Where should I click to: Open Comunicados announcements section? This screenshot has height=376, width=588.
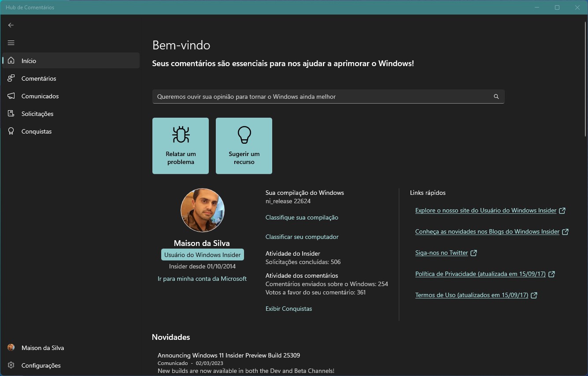(39, 96)
